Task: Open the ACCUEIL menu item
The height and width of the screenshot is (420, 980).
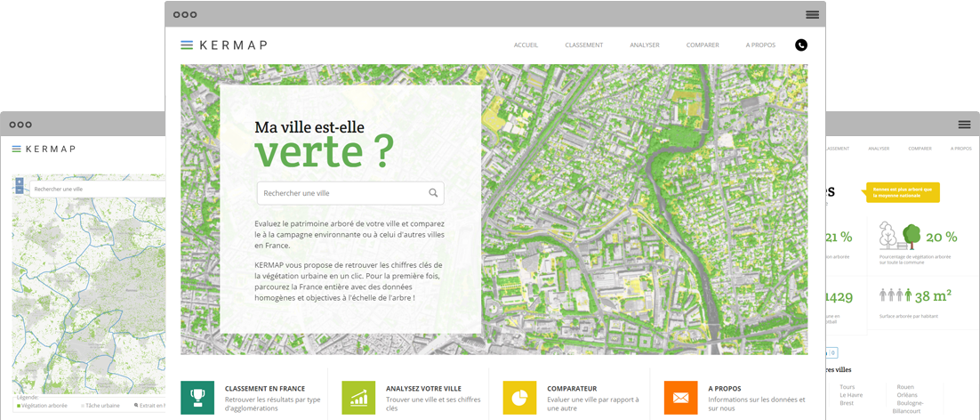Action: point(526,45)
